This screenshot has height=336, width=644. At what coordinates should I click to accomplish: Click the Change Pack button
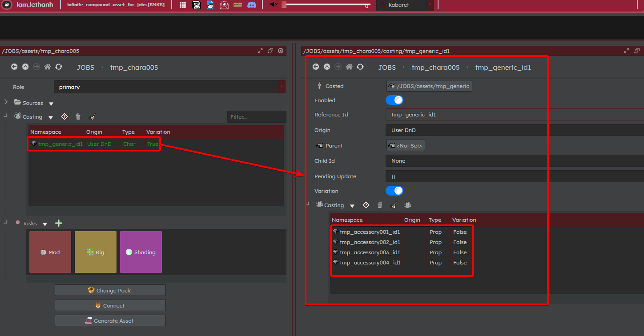pos(110,290)
